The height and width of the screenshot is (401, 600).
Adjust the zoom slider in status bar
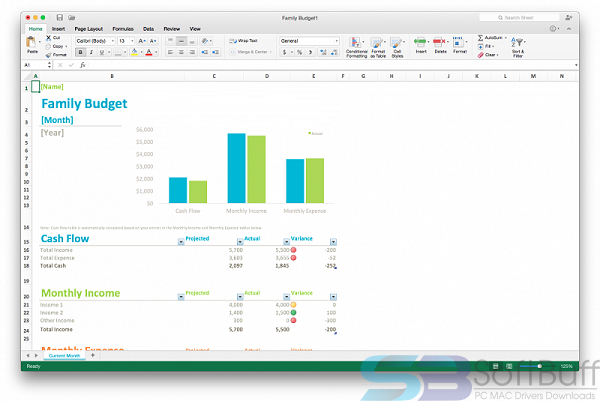[x=539, y=366]
